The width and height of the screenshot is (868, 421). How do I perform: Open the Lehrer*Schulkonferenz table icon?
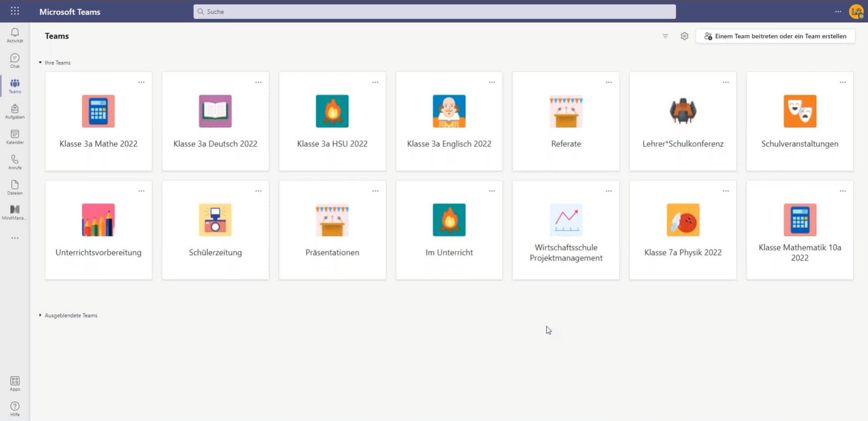683,111
